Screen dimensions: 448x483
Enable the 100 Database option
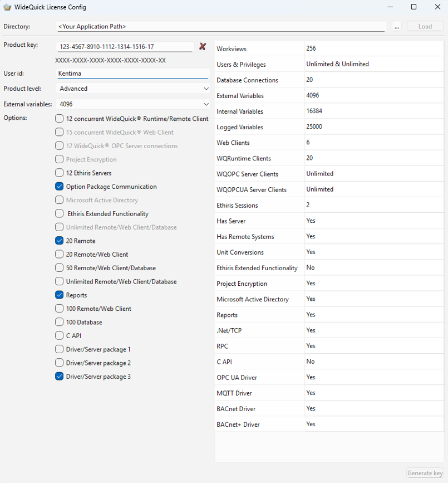[x=59, y=322]
